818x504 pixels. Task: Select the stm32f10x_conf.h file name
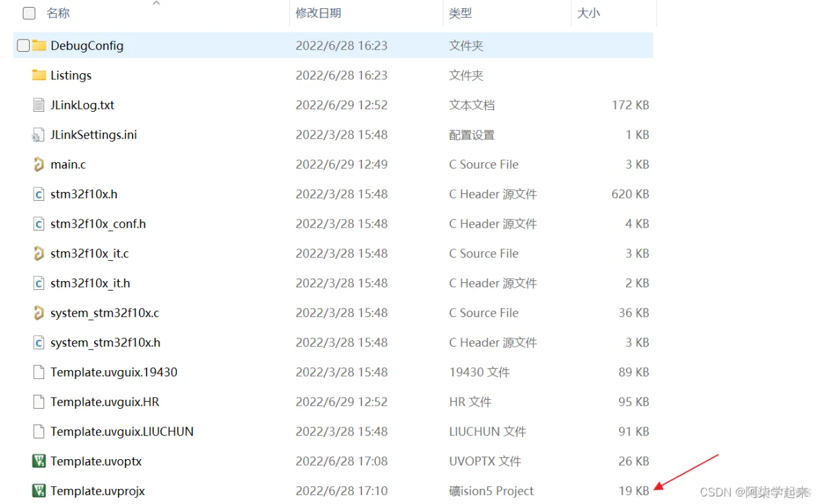(98, 224)
